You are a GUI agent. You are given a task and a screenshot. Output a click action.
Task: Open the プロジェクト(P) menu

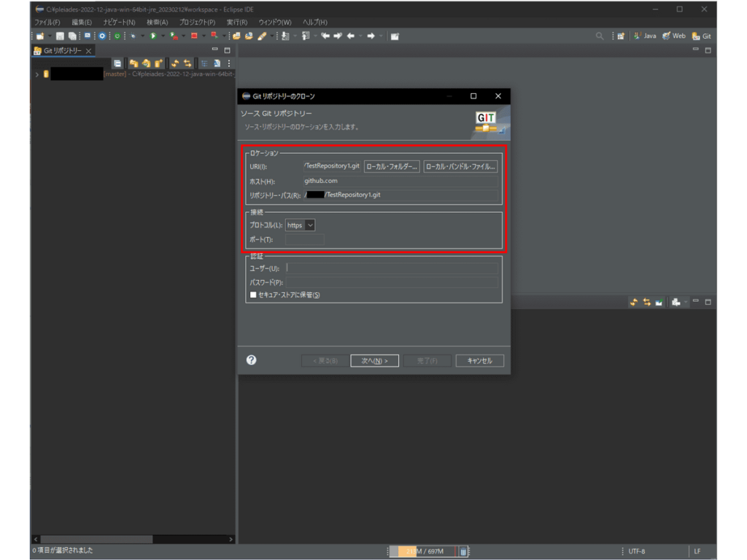coord(197,23)
